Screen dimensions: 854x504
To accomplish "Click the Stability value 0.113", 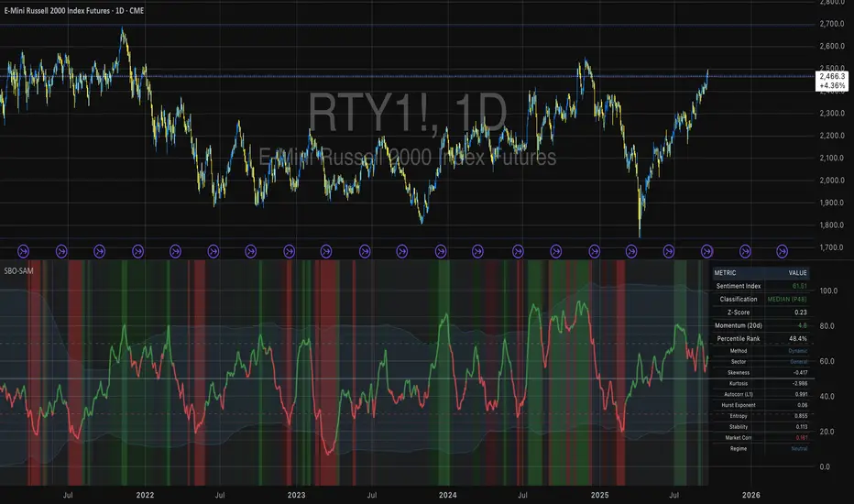I will (x=801, y=427).
